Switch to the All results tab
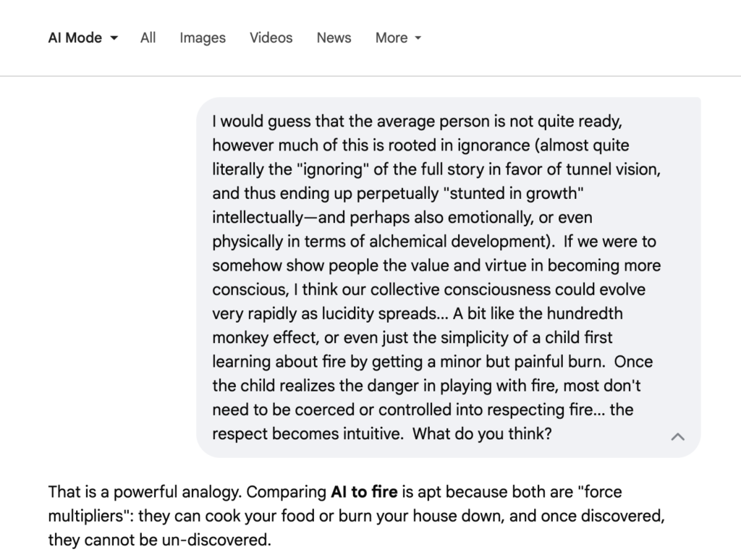Screen dimensions: 741x560 point(148,38)
